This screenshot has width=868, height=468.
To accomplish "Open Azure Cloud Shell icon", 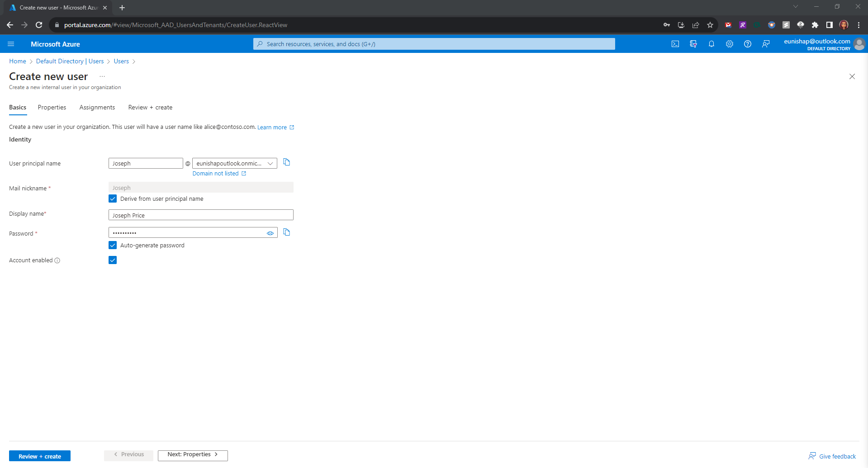I will (x=675, y=44).
